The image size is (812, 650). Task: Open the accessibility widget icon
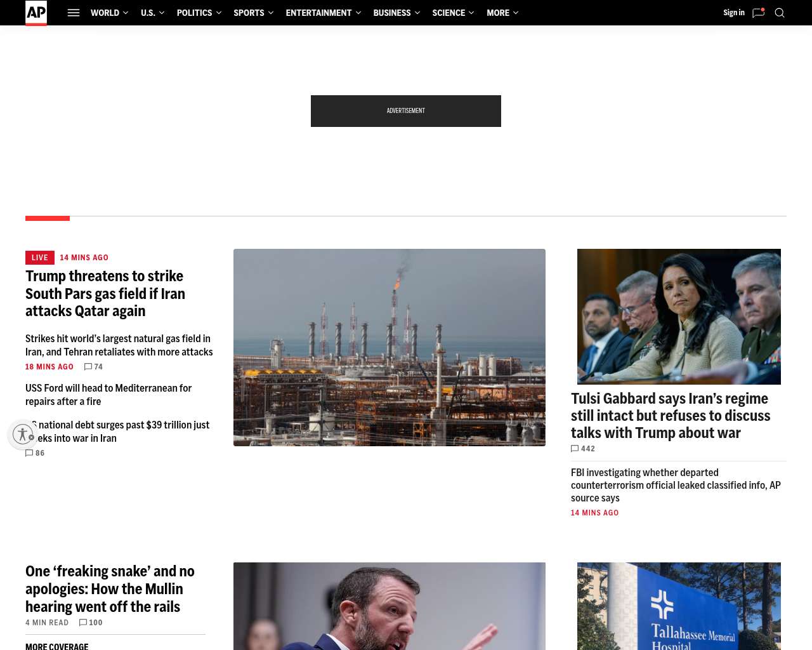23,434
